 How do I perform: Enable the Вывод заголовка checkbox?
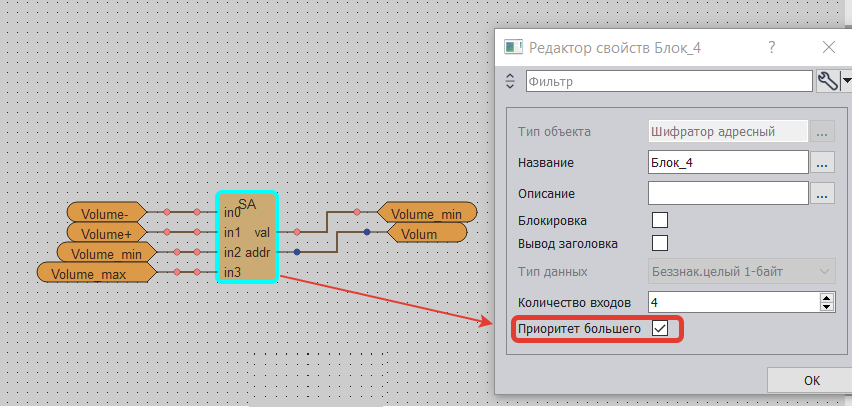[659, 243]
